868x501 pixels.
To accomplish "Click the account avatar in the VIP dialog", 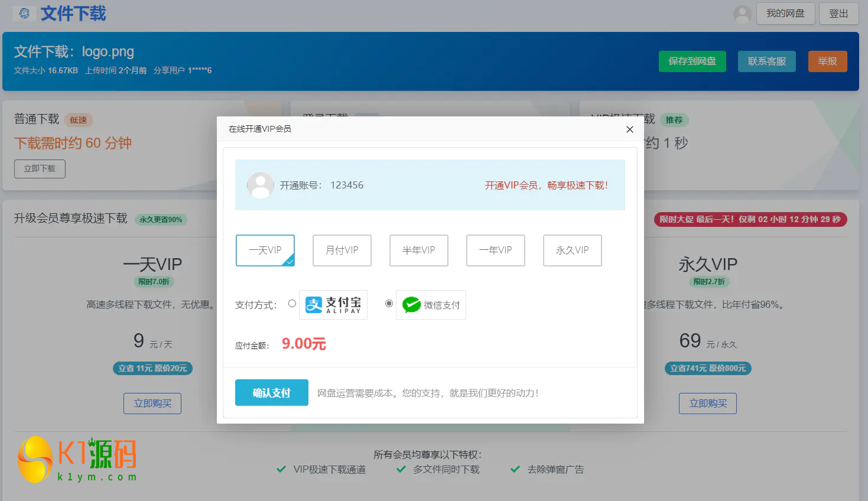I will pyautogui.click(x=260, y=185).
